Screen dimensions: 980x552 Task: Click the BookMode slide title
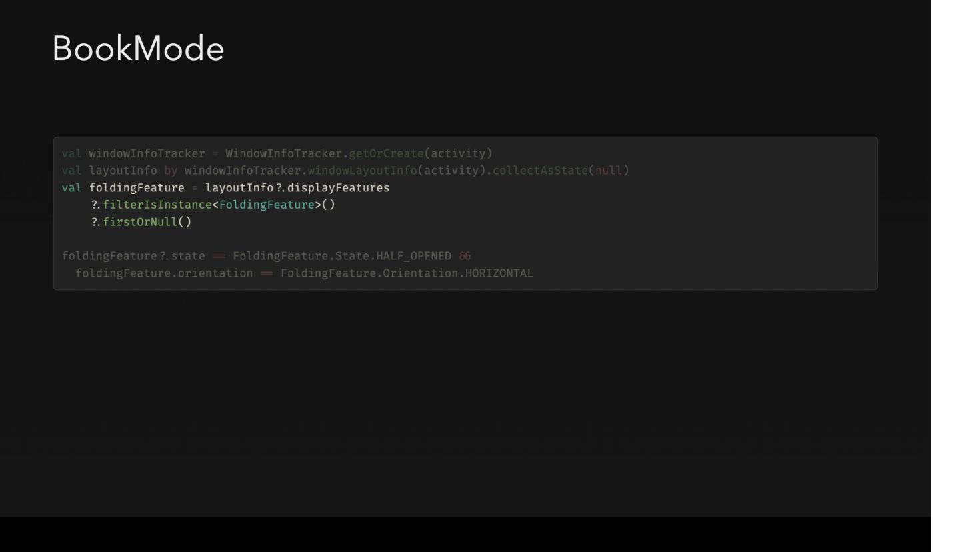pyautogui.click(x=138, y=49)
